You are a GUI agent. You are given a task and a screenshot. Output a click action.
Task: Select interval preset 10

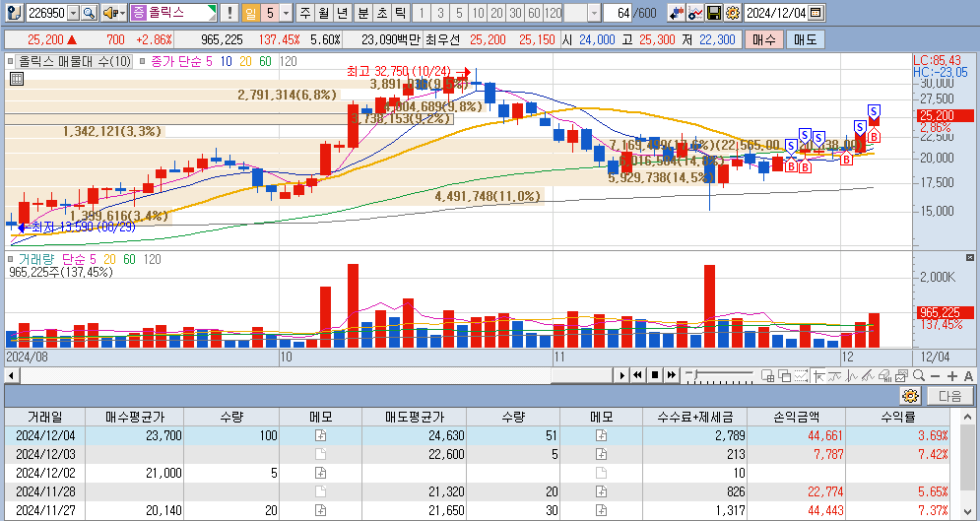[478, 13]
